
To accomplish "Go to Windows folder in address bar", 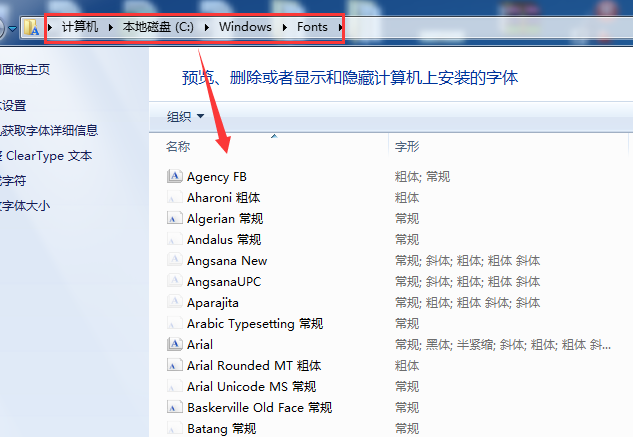I will coord(245,27).
